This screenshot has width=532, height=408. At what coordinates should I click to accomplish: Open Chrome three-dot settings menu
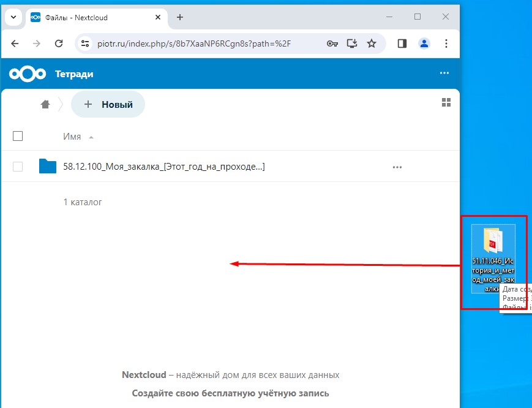446,43
